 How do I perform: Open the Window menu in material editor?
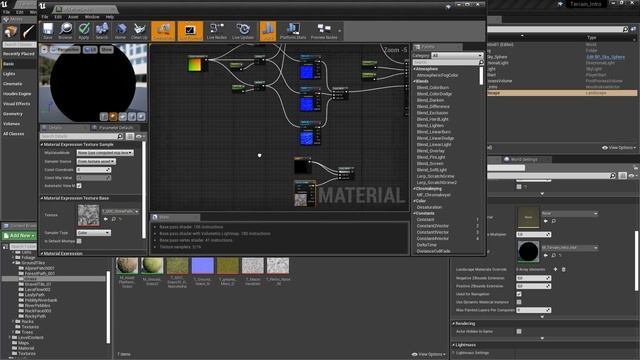coord(92,17)
